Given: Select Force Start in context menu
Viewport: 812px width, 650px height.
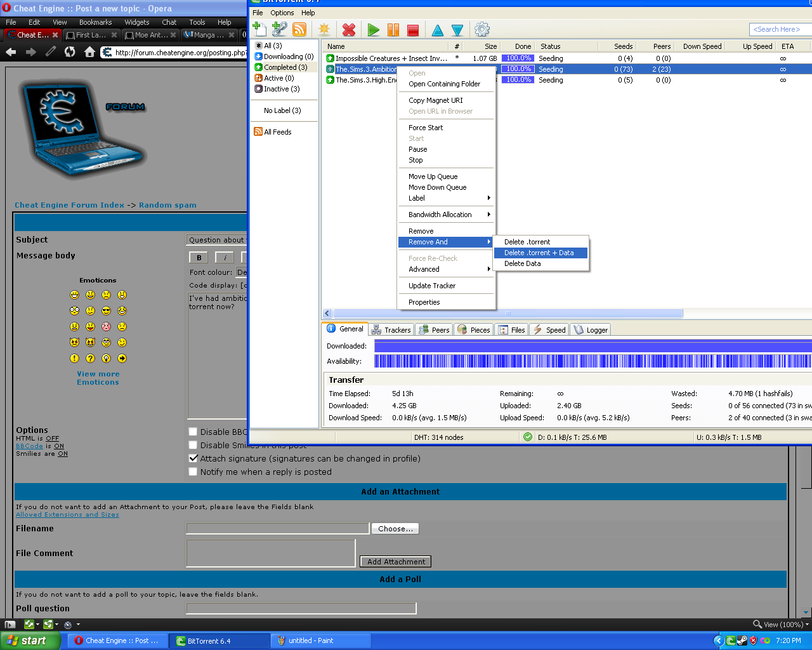Looking at the screenshot, I should click(446, 128).
